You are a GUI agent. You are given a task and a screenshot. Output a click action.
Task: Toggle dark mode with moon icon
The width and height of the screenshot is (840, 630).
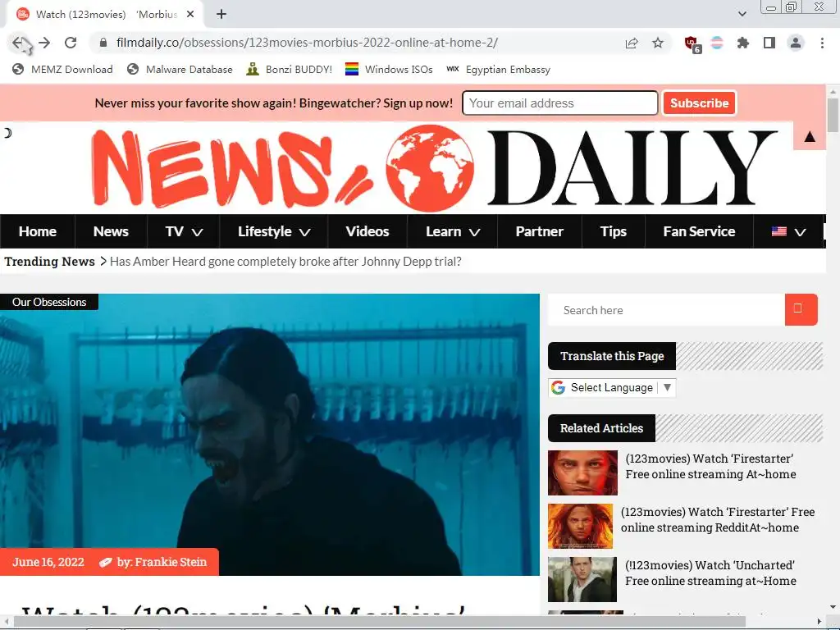coord(7,133)
